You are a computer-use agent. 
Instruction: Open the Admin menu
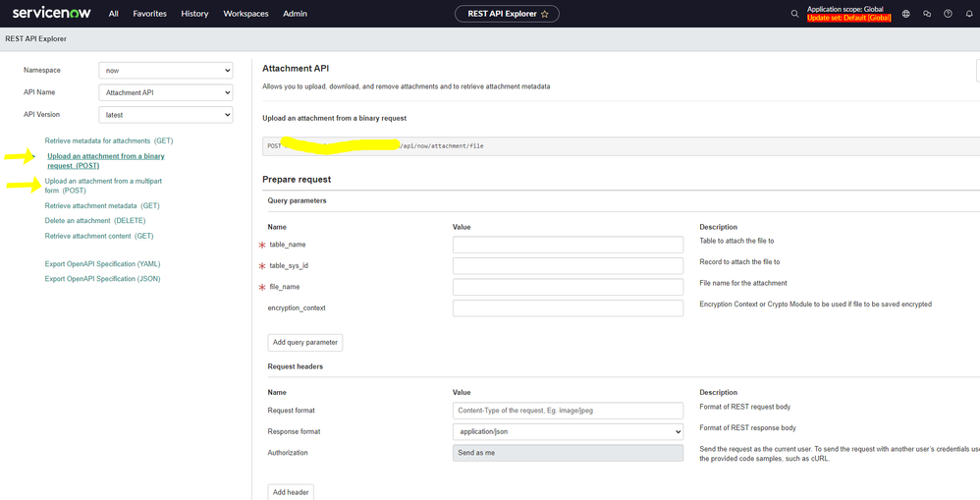pyautogui.click(x=295, y=14)
